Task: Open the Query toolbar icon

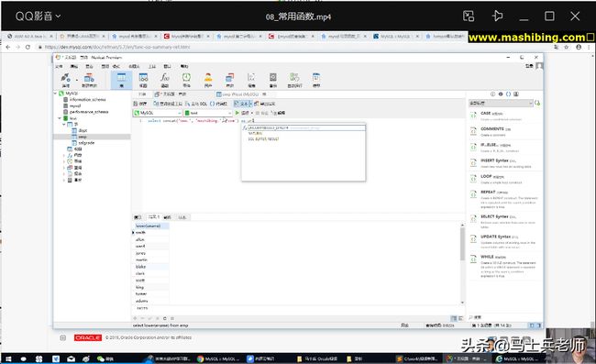Action: [229, 80]
